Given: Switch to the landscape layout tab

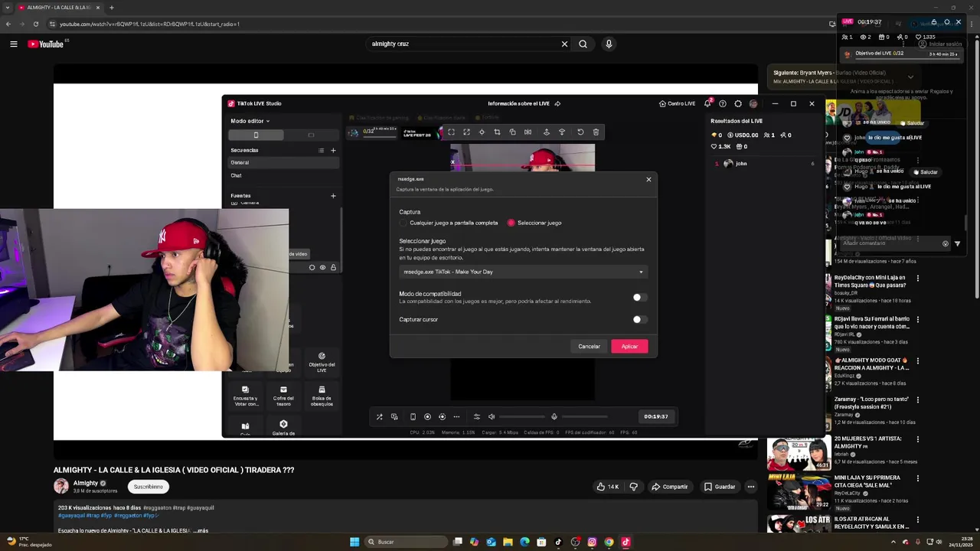Looking at the screenshot, I should [311, 135].
